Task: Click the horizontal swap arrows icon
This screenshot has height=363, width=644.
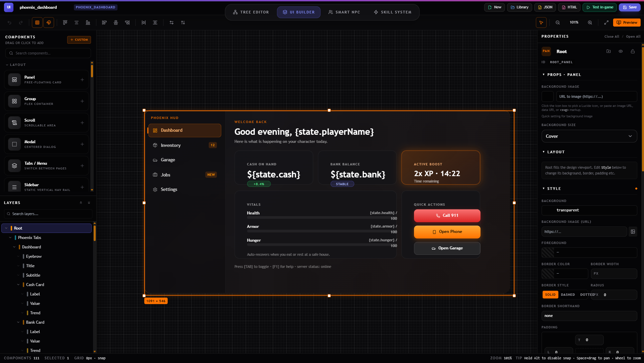Action: coord(172,23)
